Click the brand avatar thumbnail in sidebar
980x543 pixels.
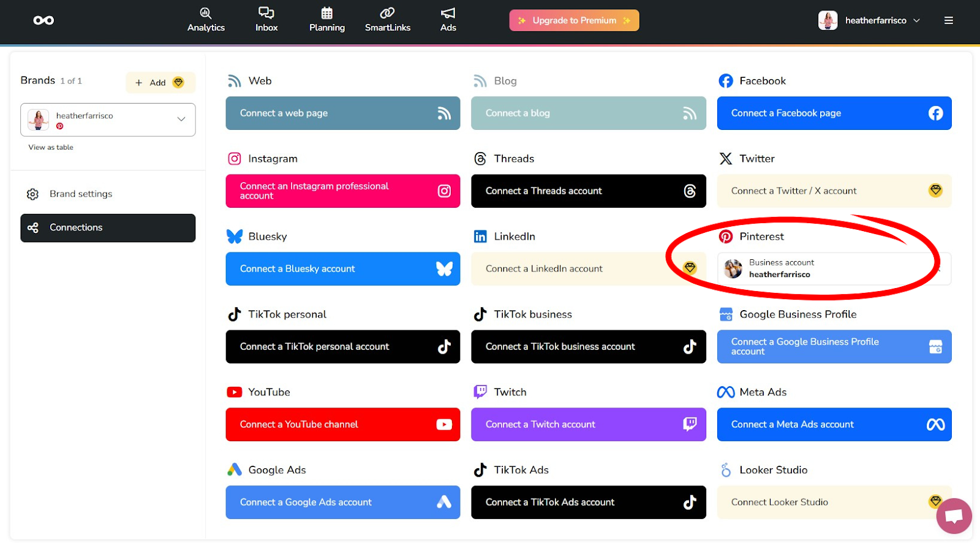(x=38, y=120)
